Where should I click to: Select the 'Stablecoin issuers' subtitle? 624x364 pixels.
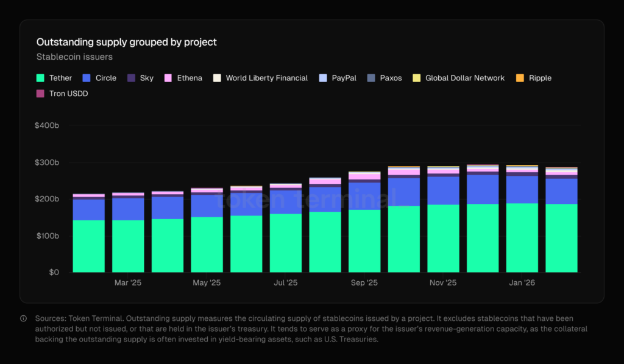(x=74, y=57)
